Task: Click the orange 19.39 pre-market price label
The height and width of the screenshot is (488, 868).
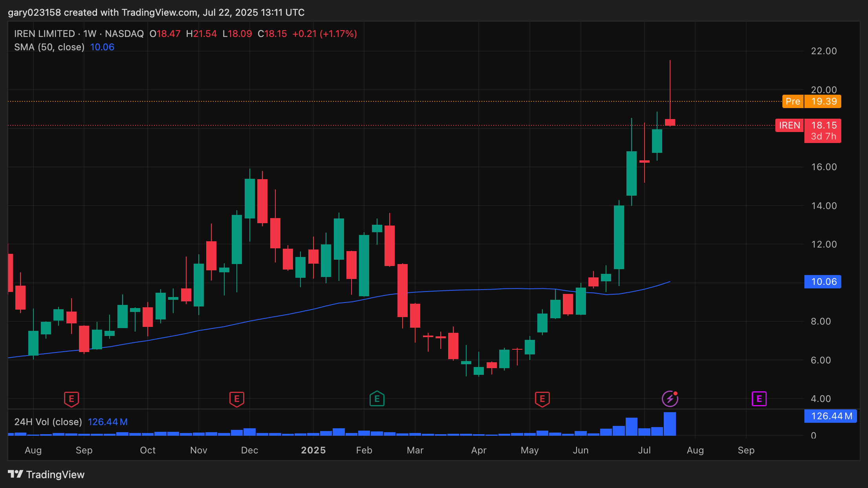Action: 823,101
